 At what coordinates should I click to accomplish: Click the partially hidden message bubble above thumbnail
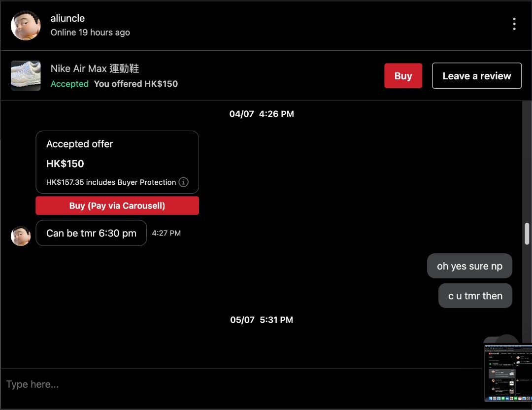pos(501,340)
